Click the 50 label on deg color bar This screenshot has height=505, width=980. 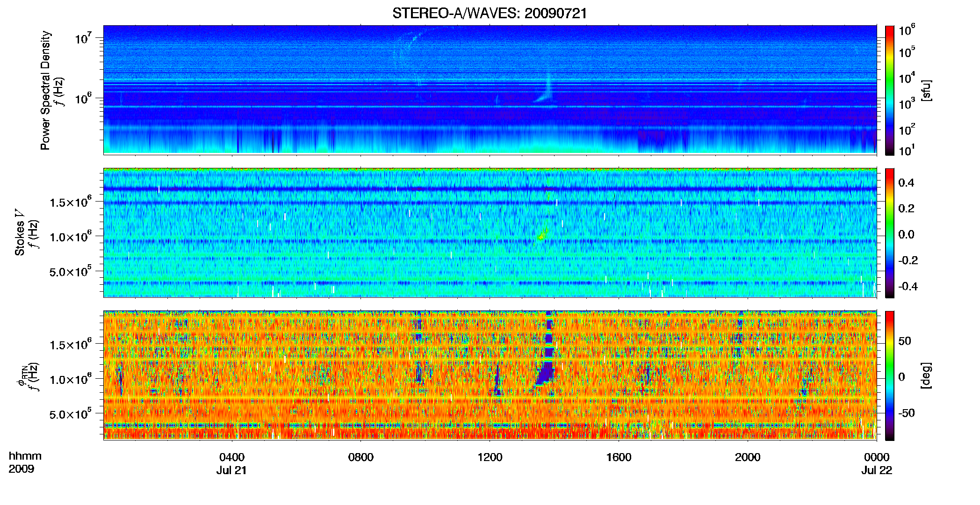905,341
